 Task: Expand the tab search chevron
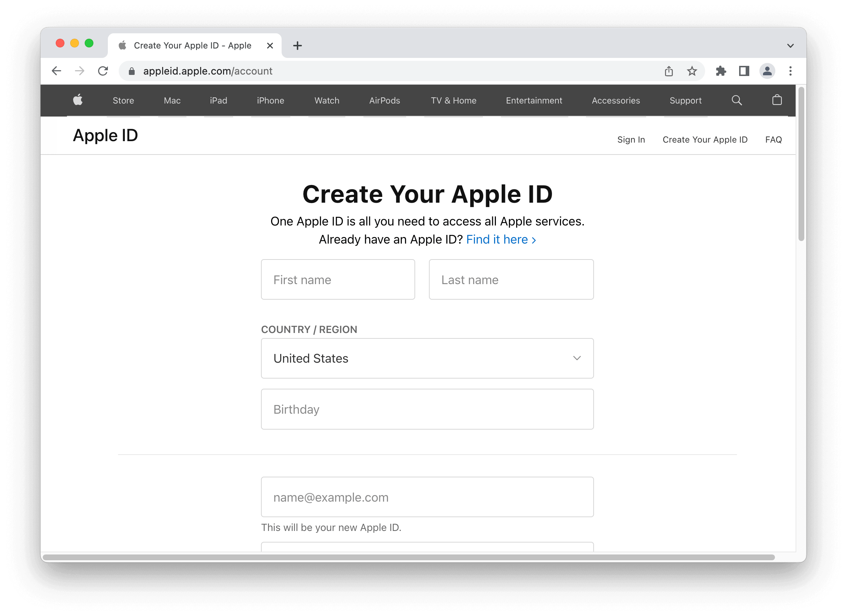coord(790,46)
